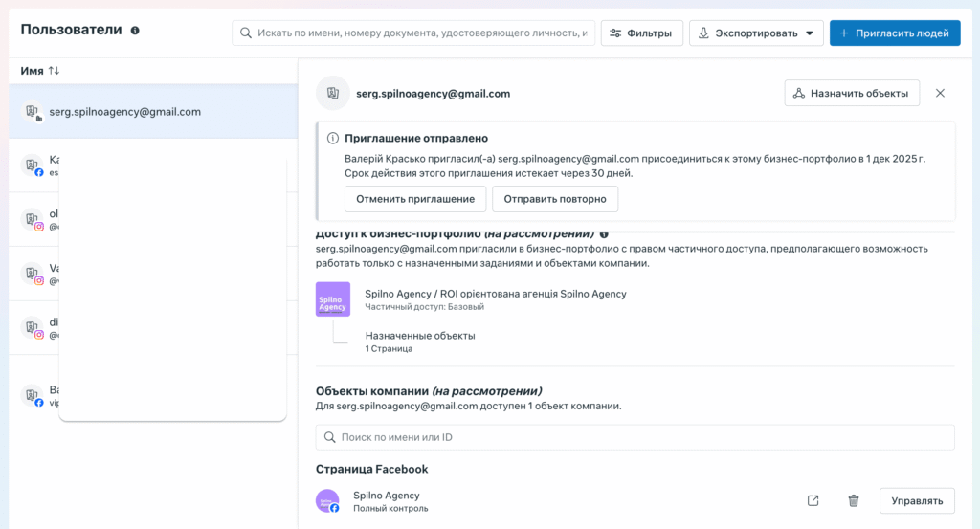
Task: Click the info icon next to Пользователи heading
Action: coord(135,31)
